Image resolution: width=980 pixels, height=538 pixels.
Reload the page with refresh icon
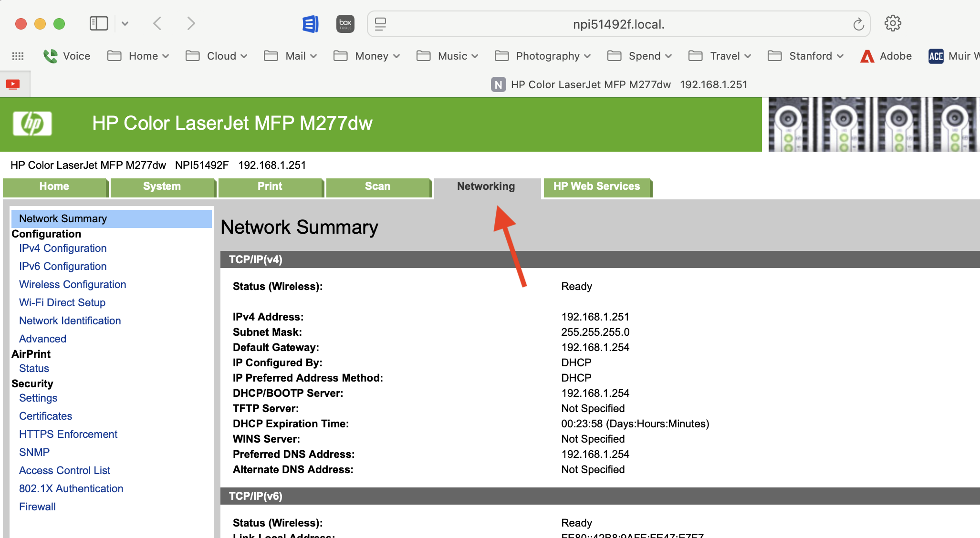(x=858, y=24)
